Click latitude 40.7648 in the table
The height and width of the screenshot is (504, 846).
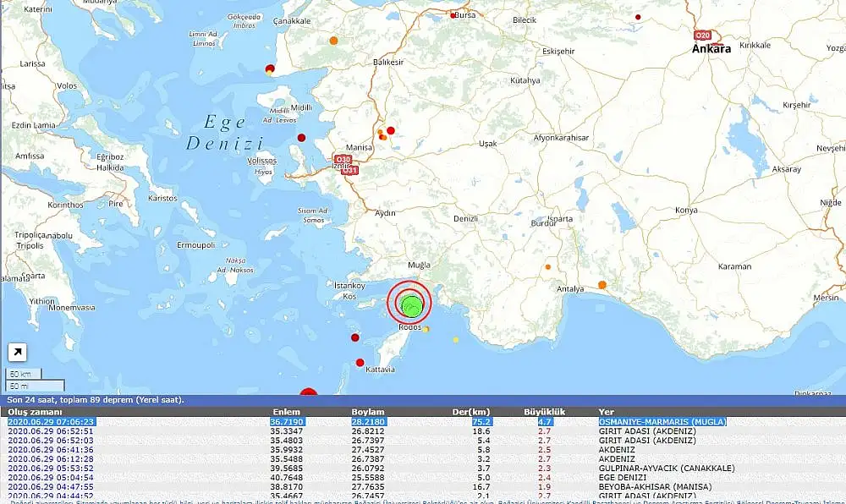point(287,477)
